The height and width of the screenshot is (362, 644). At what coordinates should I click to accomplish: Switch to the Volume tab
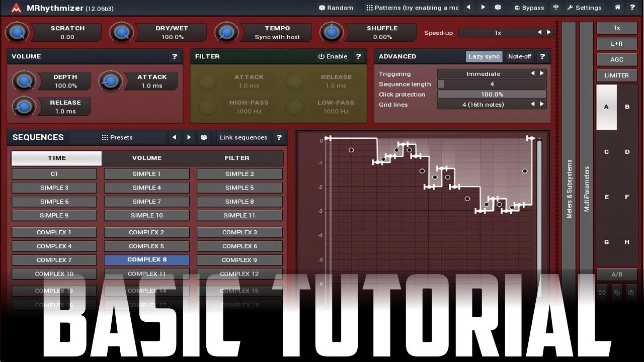(x=147, y=158)
